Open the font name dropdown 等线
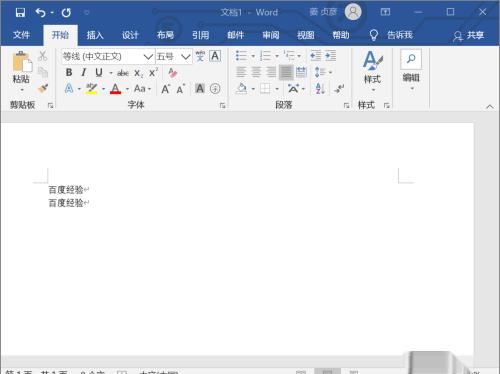The height and width of the screenshot is (374, 500). pyautogui.click(x=148, y=57)
